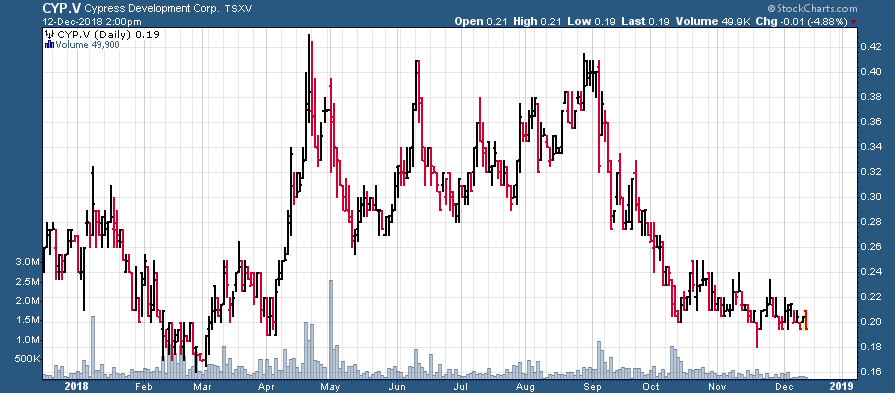Click the May label on the time axis
Image resolution: width=895 pixels, height=393 pixels.
[330, 386]
